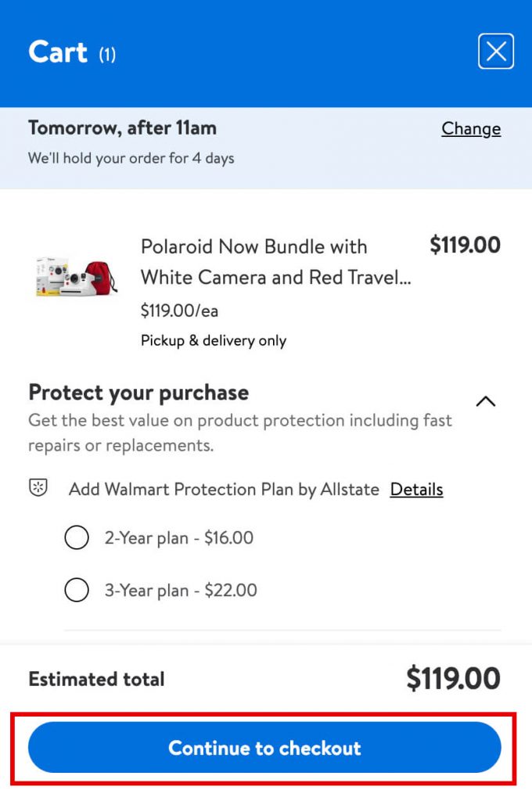
Task: Click the Change pickup time link
Action: 471,128
